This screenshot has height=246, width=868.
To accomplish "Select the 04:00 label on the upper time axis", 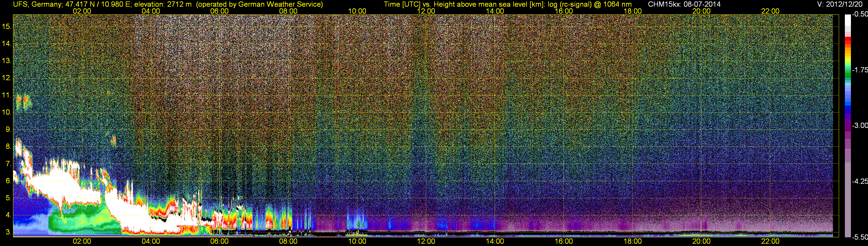I will [x=151, y=11].
